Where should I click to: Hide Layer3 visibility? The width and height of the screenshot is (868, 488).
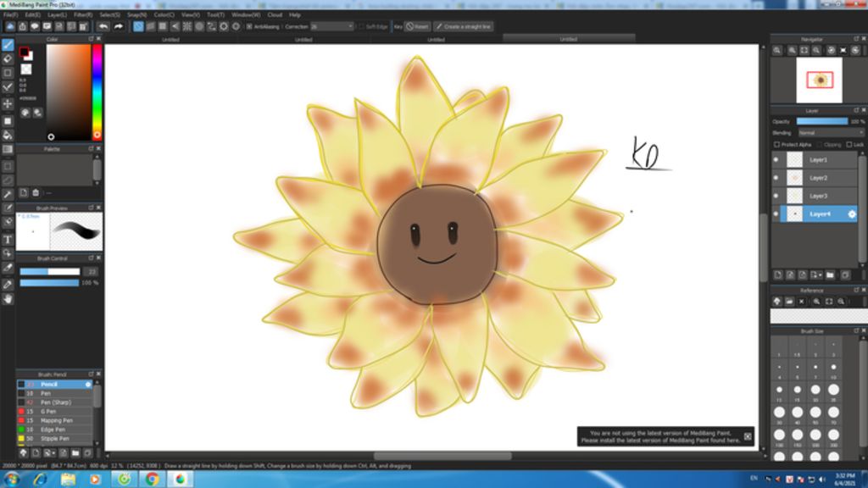coord(776,196)
